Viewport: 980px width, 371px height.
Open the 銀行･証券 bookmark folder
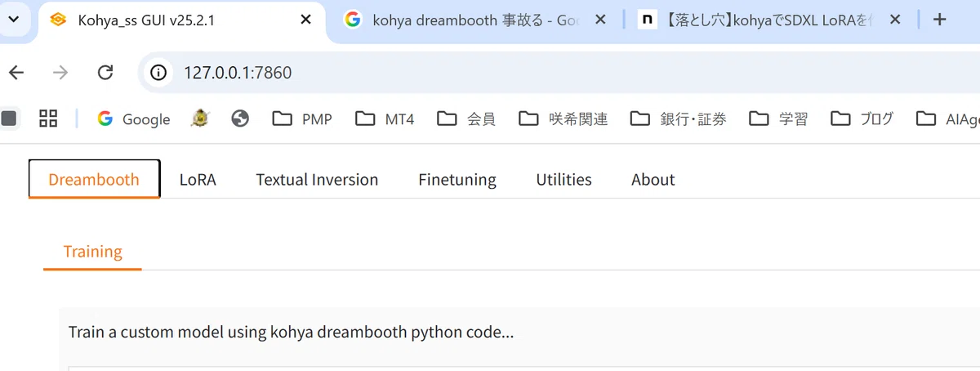(x=678, y=119)
